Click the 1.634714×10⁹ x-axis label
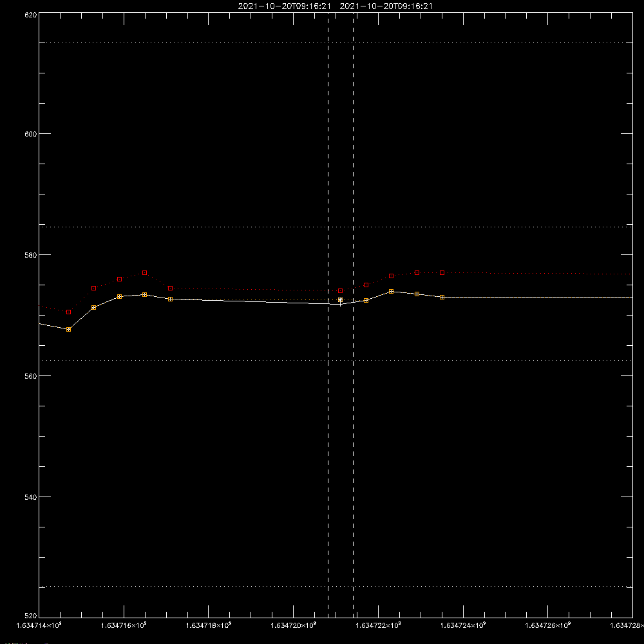 (x=39, y=625)
